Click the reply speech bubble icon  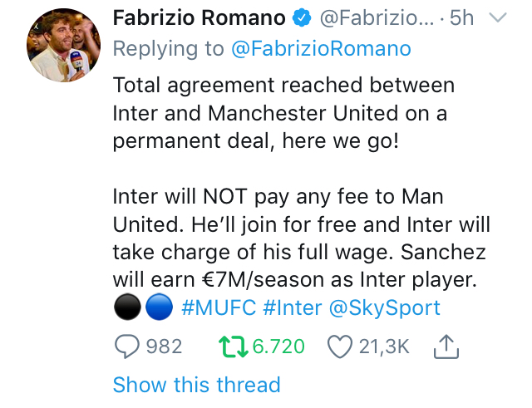126,347
